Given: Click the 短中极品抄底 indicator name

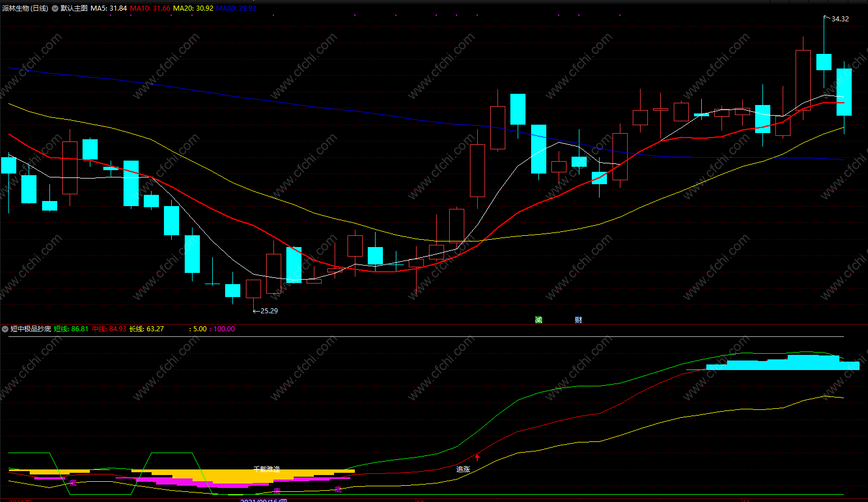Looking at the screenshot, I should click(x=31, y=329).
